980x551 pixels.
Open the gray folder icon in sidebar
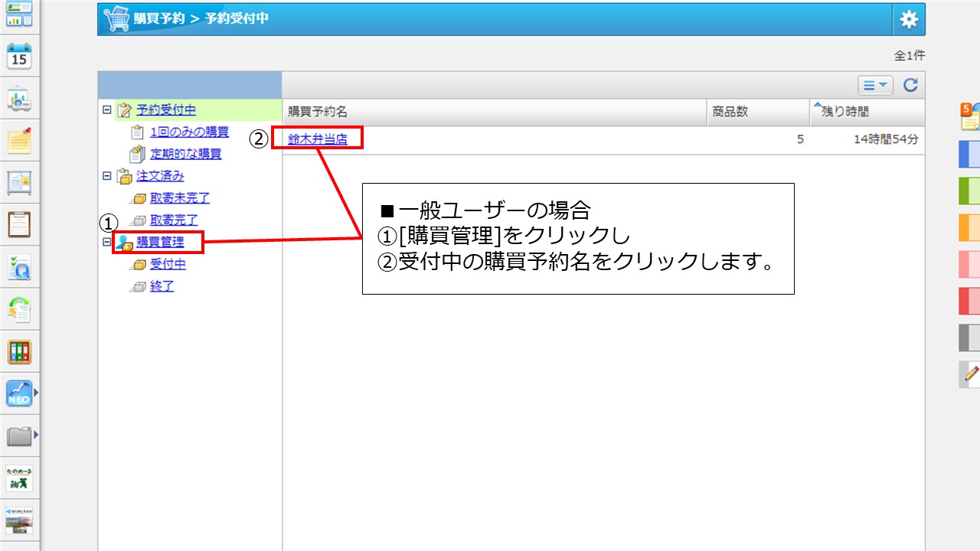click(x=19, y=436)
